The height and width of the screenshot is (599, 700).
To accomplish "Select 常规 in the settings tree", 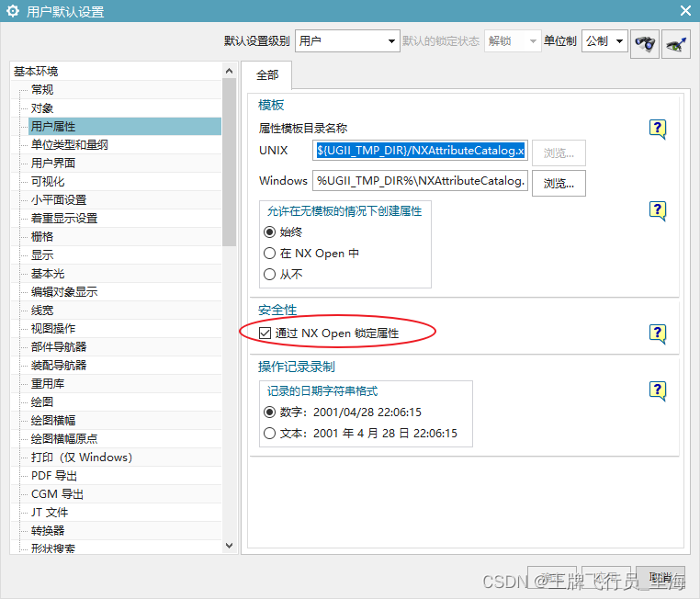I will pyautogui.click(x=42, y=90).
